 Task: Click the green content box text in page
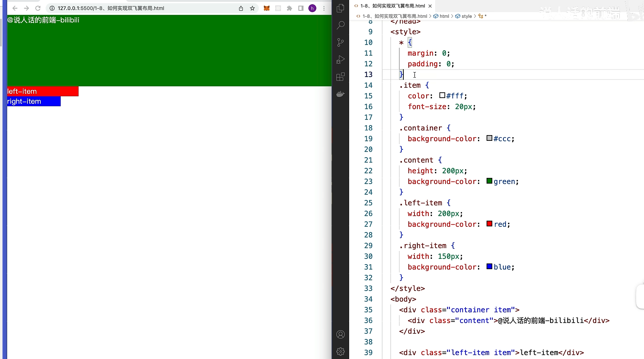(x=43, y=20)
